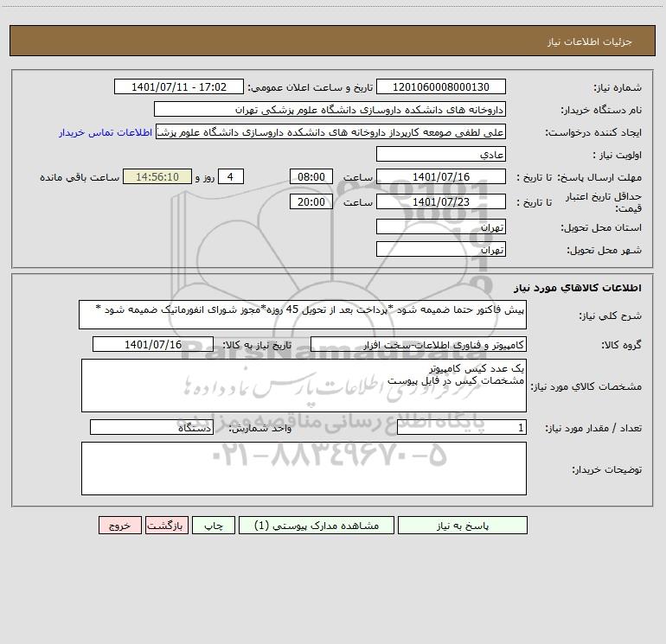
Task: Click the روز و label
Action: pos(205,177)
